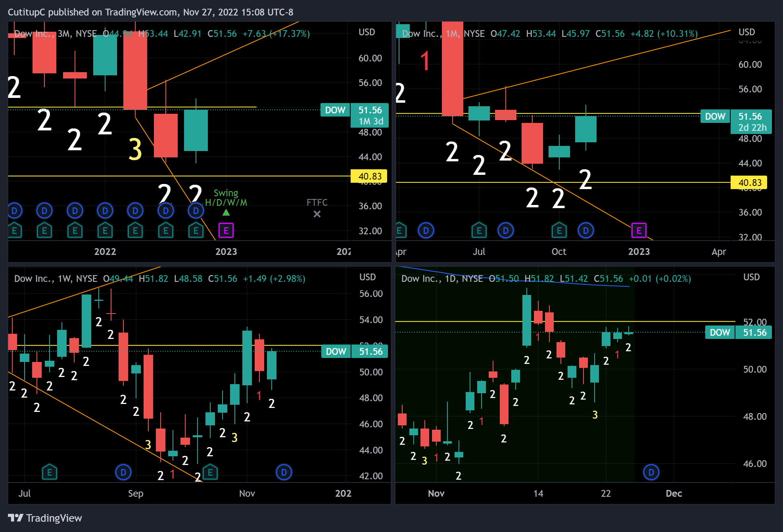Click the yellow 40.83 price label in 1M chart
The image size is (783, 532).
(749, 183)
